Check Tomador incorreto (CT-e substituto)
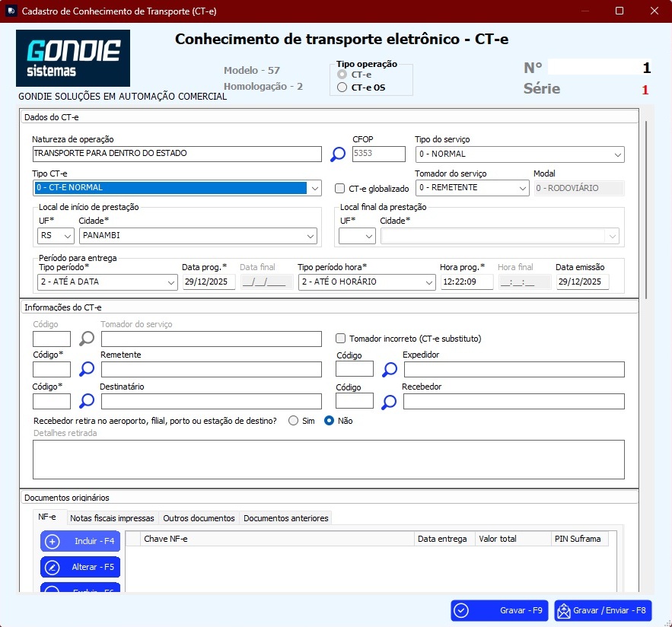Image resolution: width=672 pixels, height=627 pixels. (341, 339)
